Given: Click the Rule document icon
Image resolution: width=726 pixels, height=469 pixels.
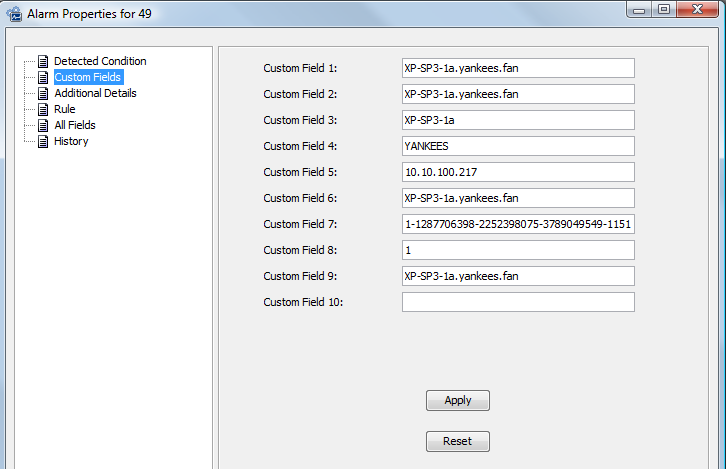Looking at the screenshot, I should (x=43, y=109).
